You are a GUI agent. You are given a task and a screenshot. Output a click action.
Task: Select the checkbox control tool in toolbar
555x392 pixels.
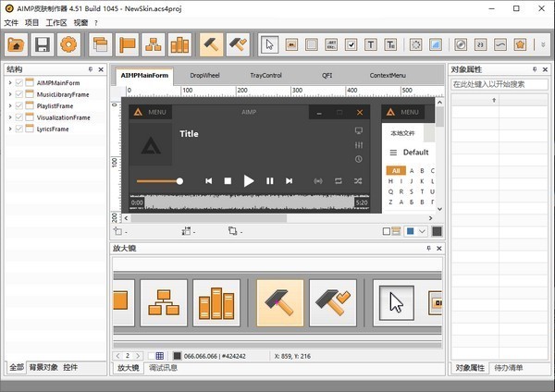pos(351,44)
